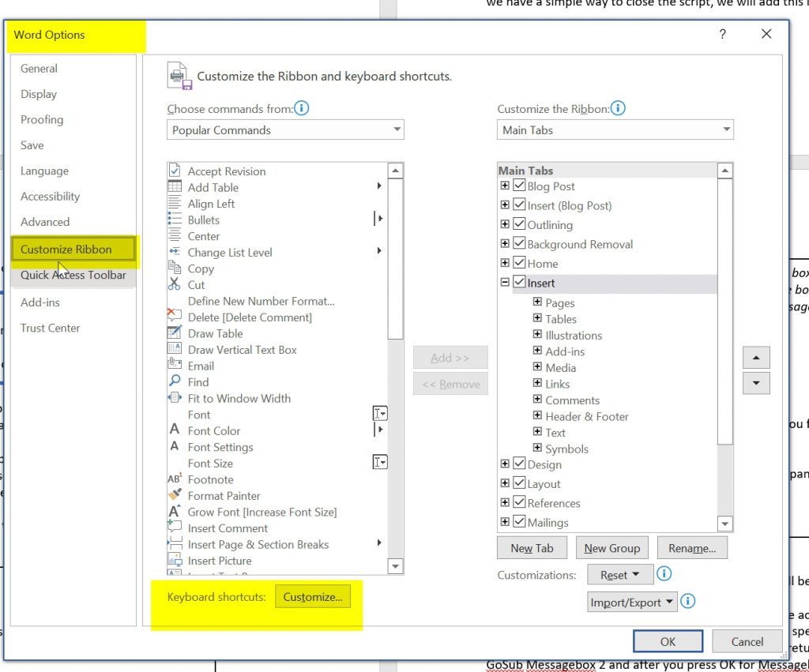The image size is (809, 672).
Task: Click the Email command icon
Action: point(175,366)
